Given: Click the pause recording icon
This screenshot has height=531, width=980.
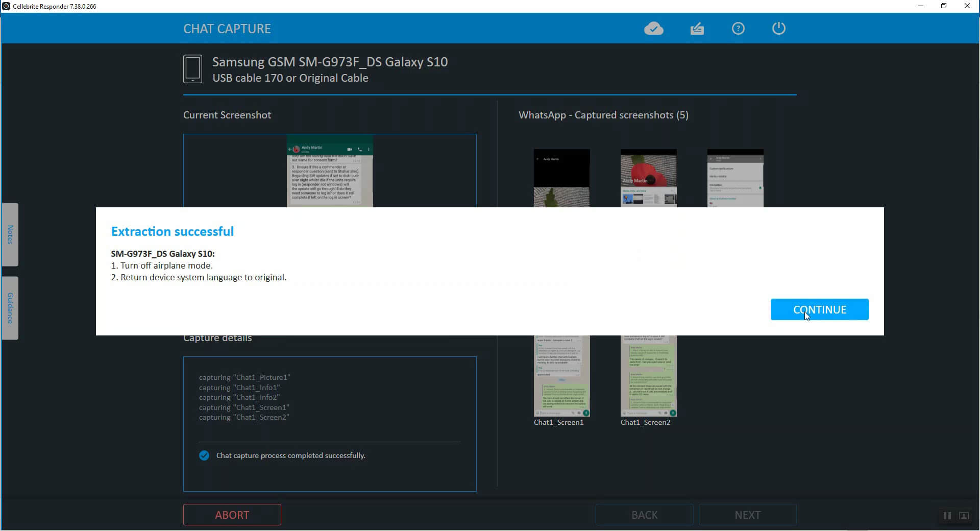Looking at the screenshot, I should coord(947,516).
